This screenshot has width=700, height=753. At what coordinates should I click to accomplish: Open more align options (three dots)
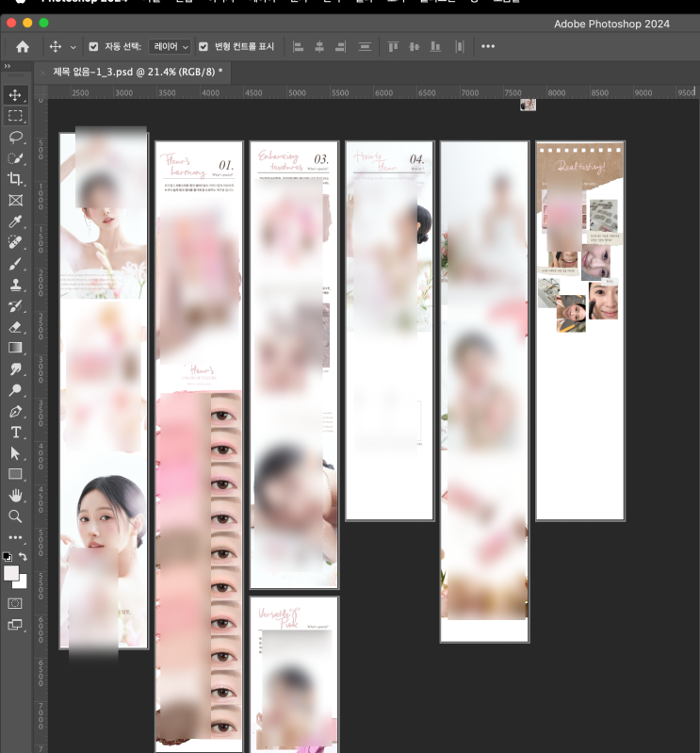488,46
